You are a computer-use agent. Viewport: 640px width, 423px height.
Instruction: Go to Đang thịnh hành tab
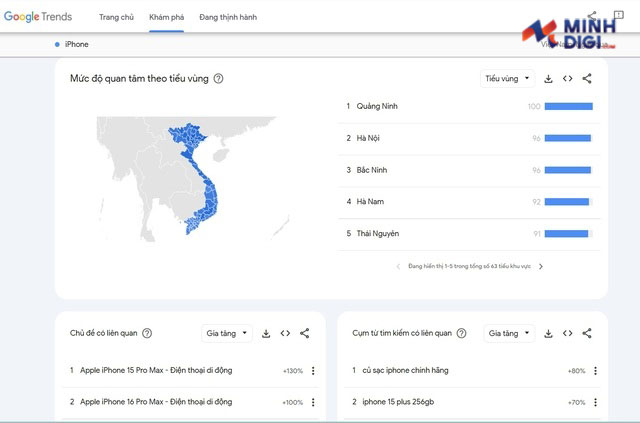pos(228,17)
